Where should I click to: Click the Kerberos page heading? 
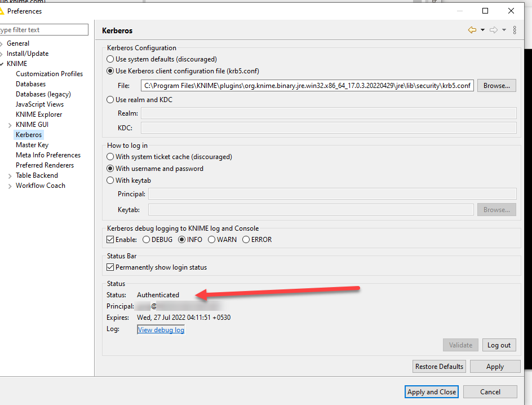(117, 30)
